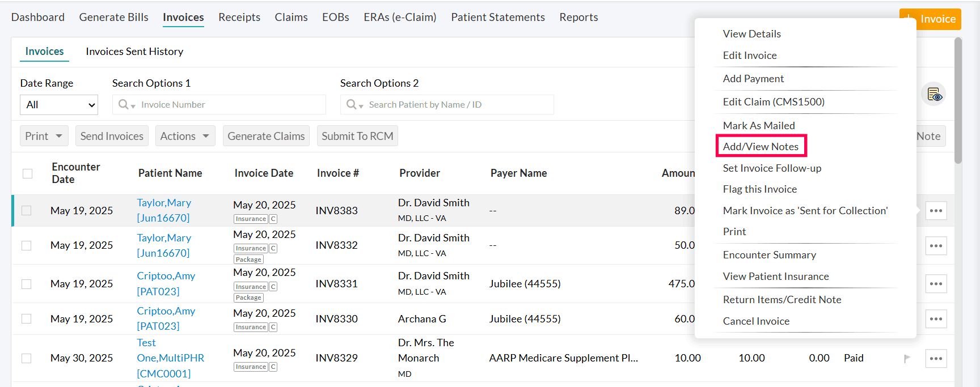Check the select-all checkbox in table header
This screenshot has width=980, height=387.
point(27,173)
